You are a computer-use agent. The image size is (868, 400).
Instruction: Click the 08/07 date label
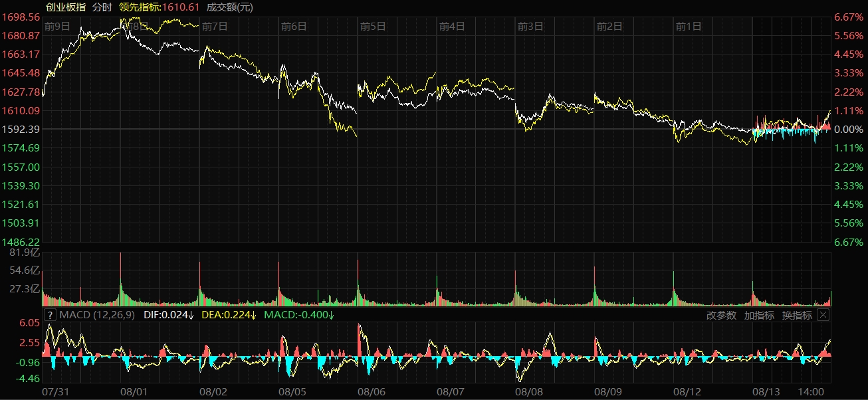click(451, 393)
